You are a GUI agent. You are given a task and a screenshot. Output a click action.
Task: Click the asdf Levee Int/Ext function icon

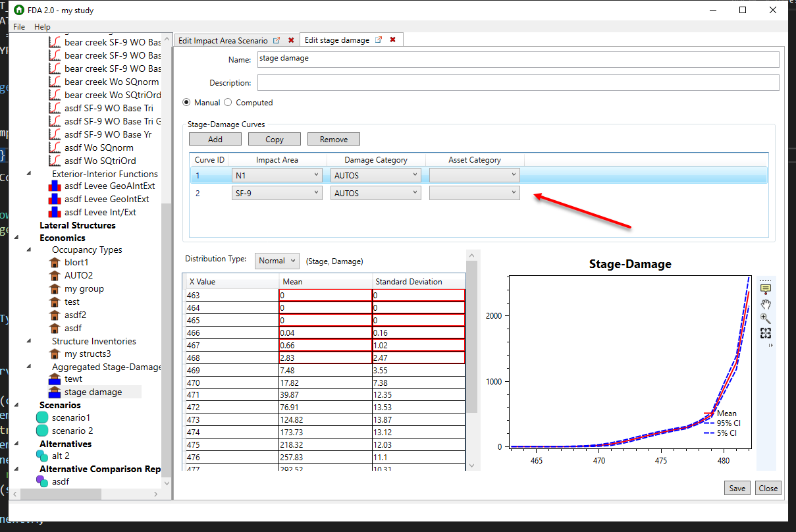[x=54, y=212]
